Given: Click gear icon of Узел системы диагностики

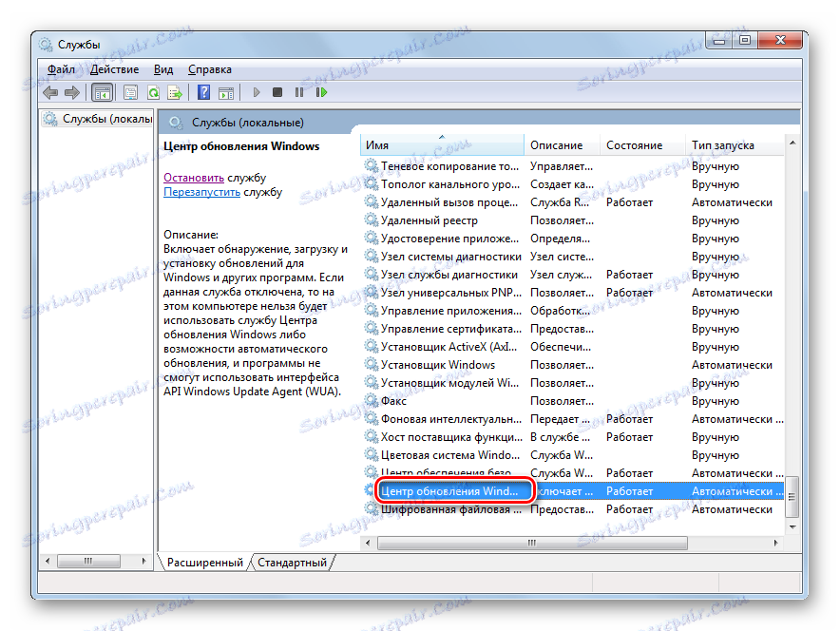Looking at the screenshot, I should click(x=372, y=256).
